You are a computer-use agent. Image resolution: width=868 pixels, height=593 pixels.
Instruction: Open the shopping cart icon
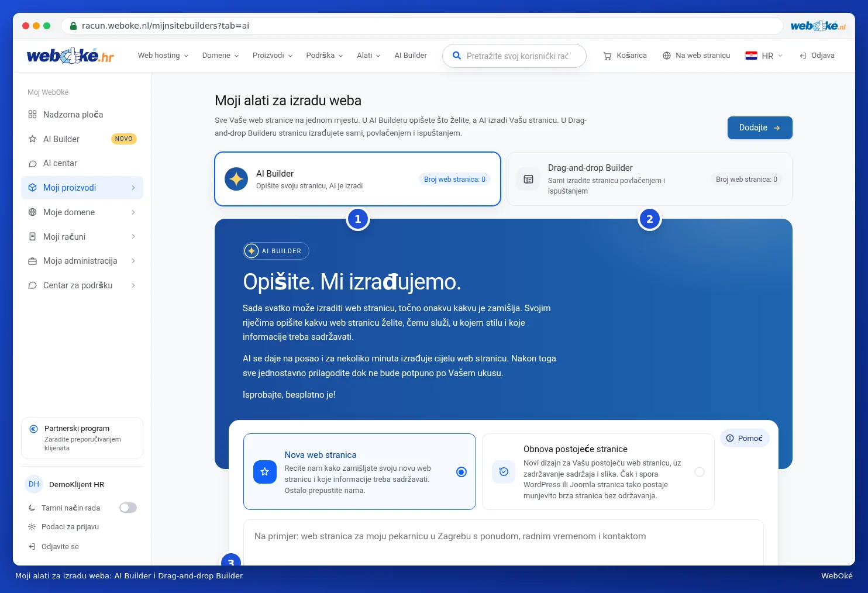point(607,56)
